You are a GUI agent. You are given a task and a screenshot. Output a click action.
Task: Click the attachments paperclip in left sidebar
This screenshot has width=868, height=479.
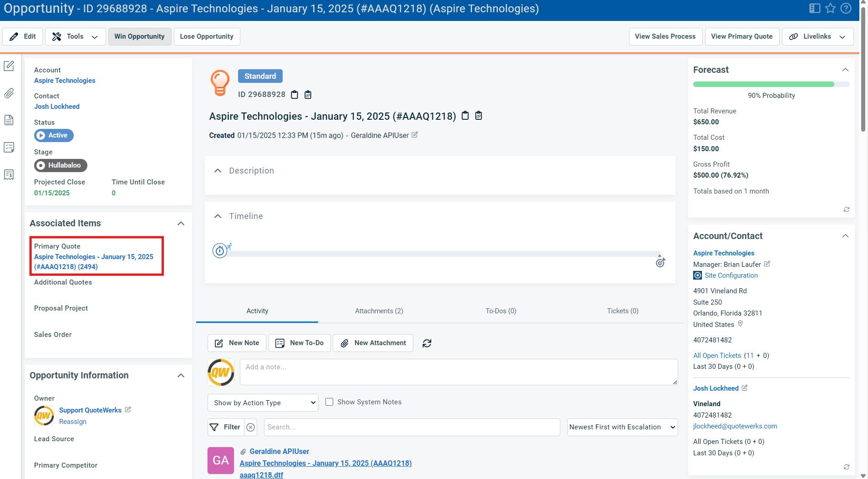[9, 93]
